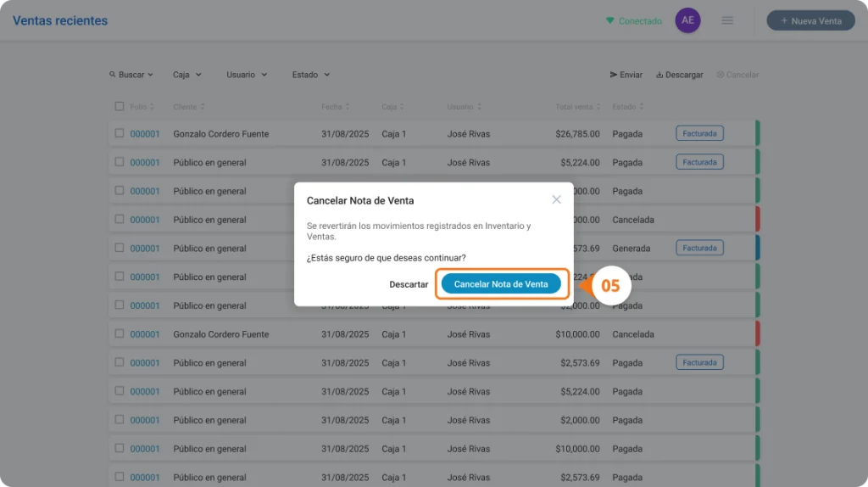868x487 pixels.
Task: Sort the table by Cliente
Action: 189,106
